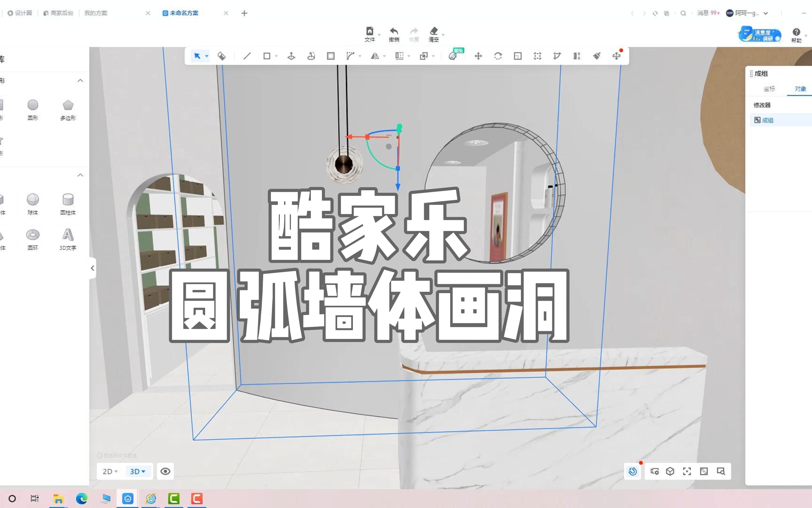This screenshot has height=508, width=812.
Task: Open the 帮助 help menu
Action: click(x=796, y=35)
